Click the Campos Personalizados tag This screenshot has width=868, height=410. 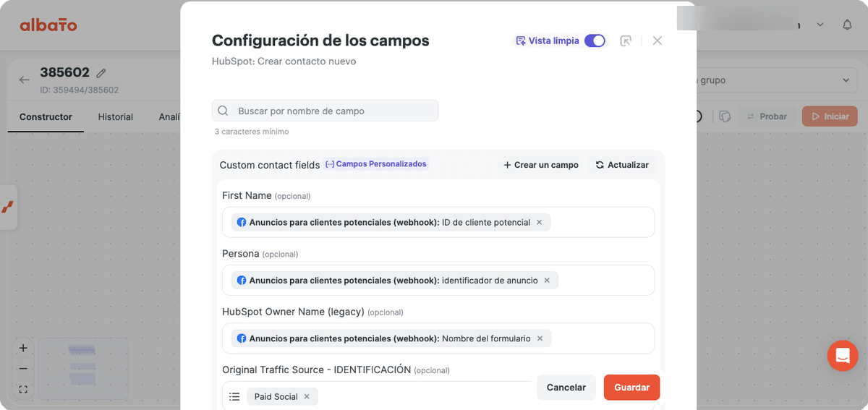click(376, 164)
